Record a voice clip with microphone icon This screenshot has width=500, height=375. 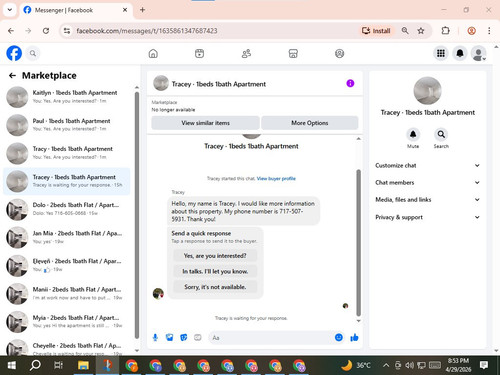155,338
